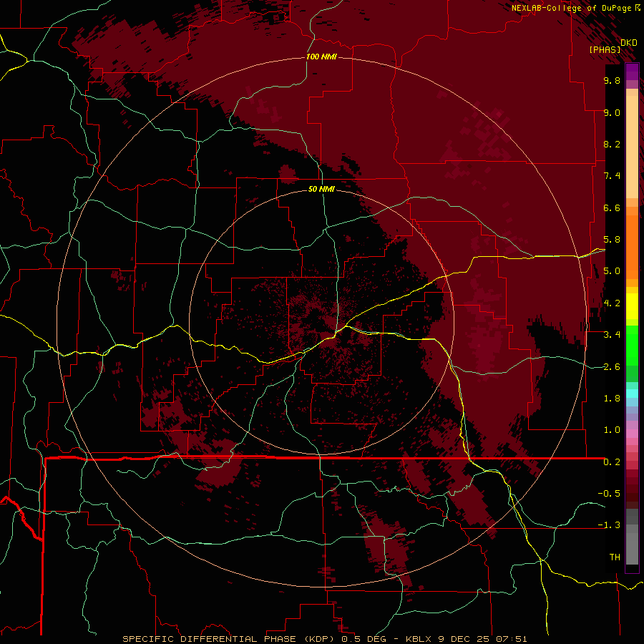Image resolution: width=644 pixels, height=644 pixels.
Task: Select the 0.2 scale value
Action: (x=612, y=462)
